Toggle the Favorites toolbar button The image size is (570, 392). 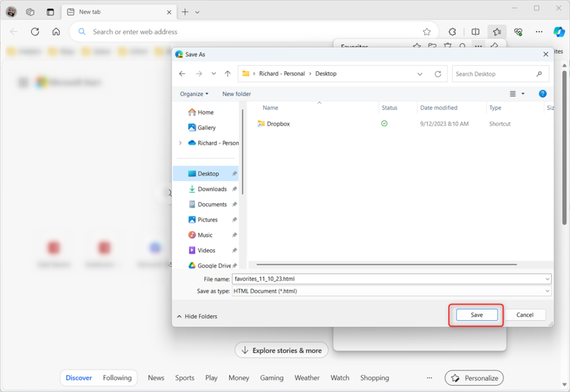[x=497, y=32]
